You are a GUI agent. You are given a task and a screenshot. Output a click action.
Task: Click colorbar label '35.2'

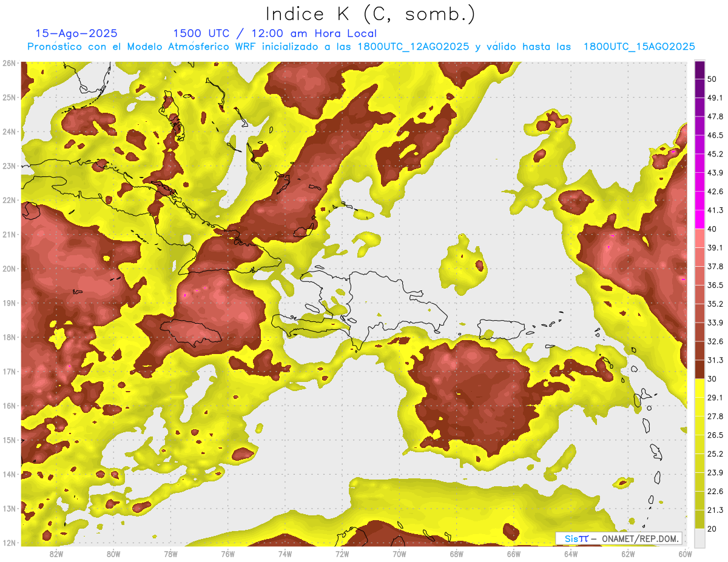point(715,304)
